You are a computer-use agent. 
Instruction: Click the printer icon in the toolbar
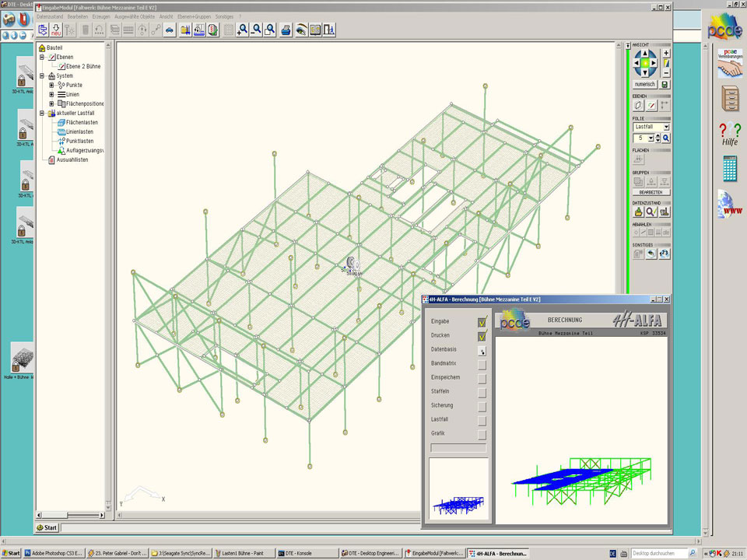pyautogui.click(x=286, y=30)
